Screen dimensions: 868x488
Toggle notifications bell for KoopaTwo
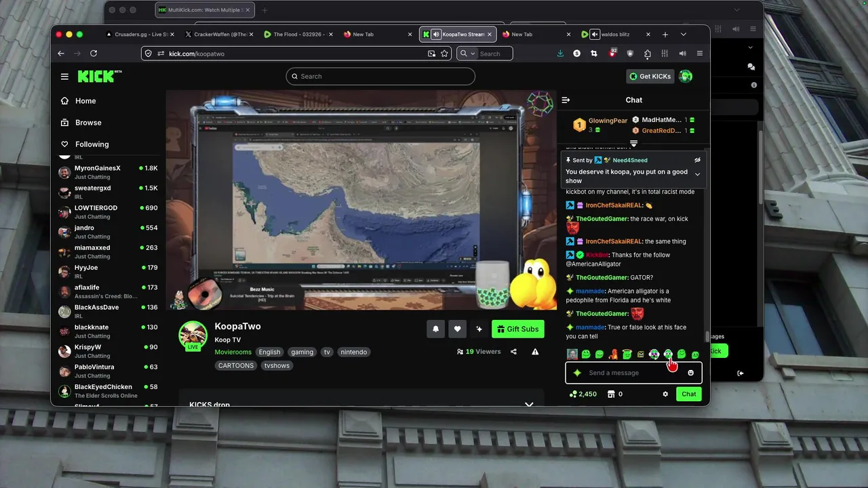pos(435,329)
